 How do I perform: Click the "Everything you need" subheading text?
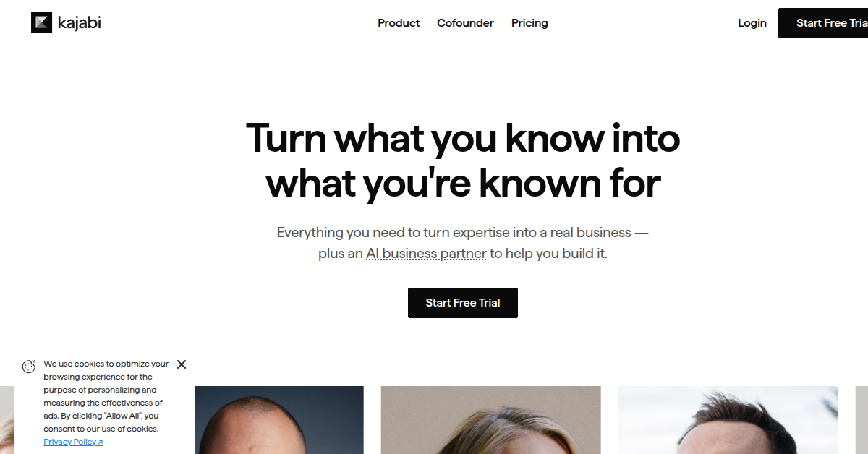tap(463, 233)
